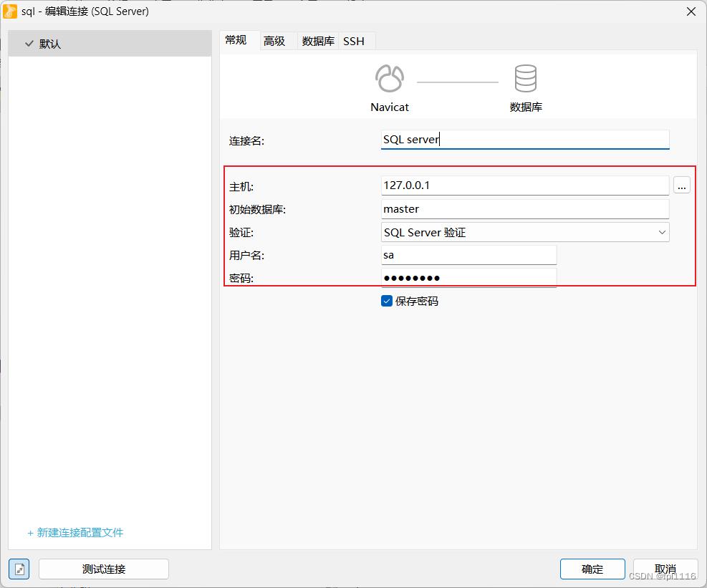Open host browse ellipsis button
This screenshot has height=588, width=707.
pyautogui.click(x=681, y=185)
